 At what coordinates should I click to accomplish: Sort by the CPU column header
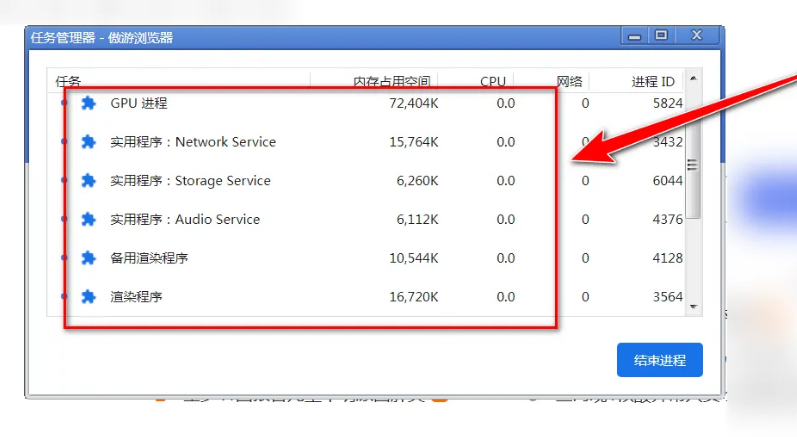tap(493, 81)
